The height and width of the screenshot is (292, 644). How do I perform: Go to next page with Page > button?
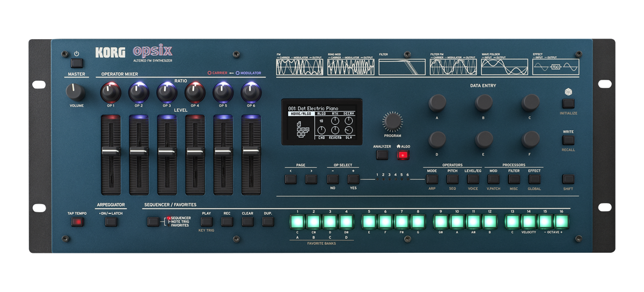click(x=311, y=179)
